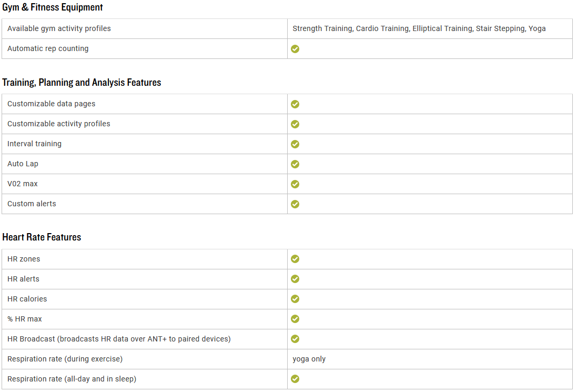
Task: Click the Customizable data pages checkmark icon
Action: [x=295, y=104]
